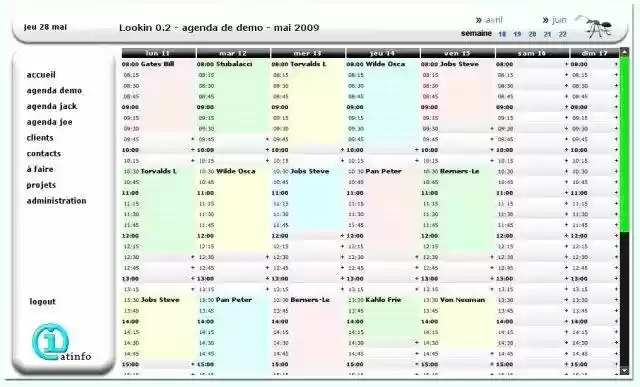Click plus for dim 17 08:00 slot
The height and width of the screenshot is (387, 640).
coord(616,64)
